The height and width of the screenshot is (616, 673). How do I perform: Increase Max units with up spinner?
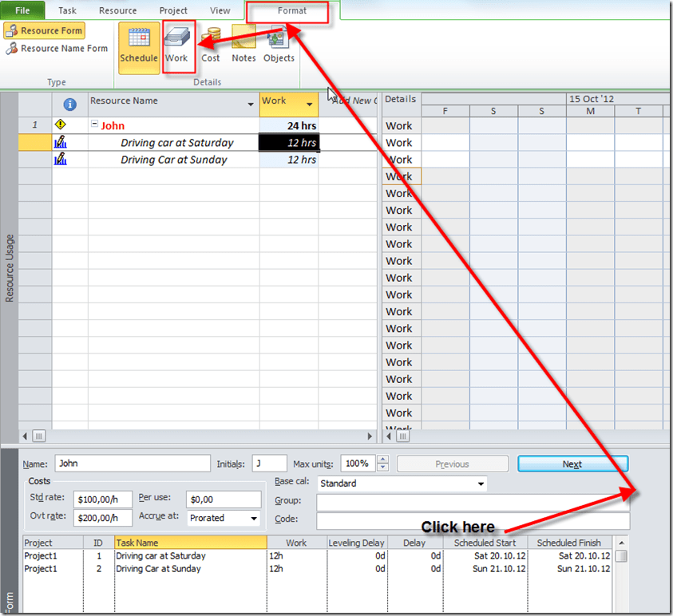tap(383, 460)
